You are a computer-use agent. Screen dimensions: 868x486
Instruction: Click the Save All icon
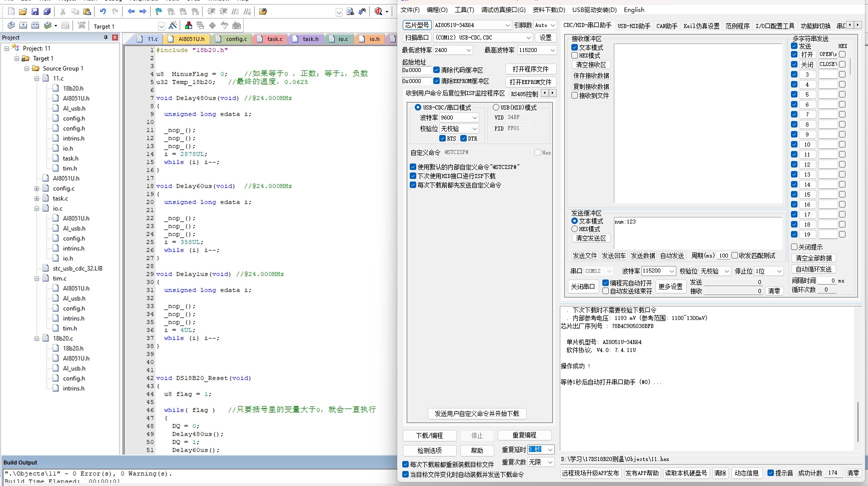(47, 11)
